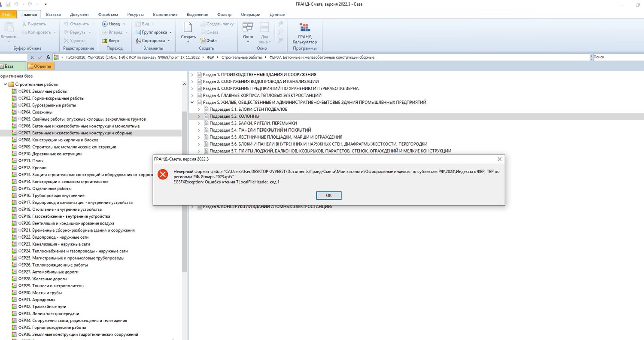Click the save icon in the quick access toolbar
This screenshot has height=340, width=644.
point(8,4)
